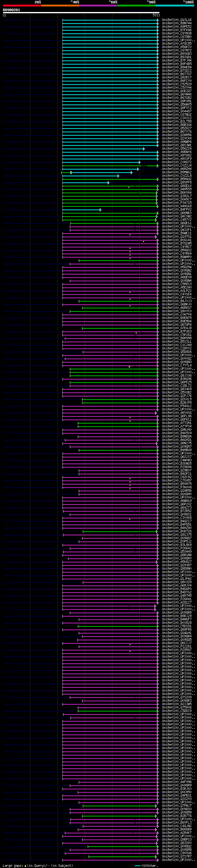Select the UniRef100_A9PE52 label

[x=177, y=26]
